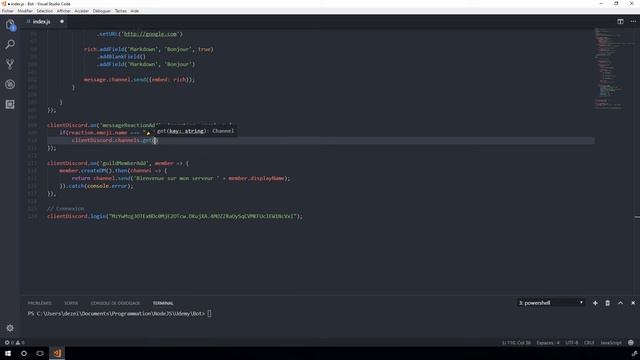Screen dimensions: 640x360
Task: Change language mode via JavaScript
Action: 611,342
